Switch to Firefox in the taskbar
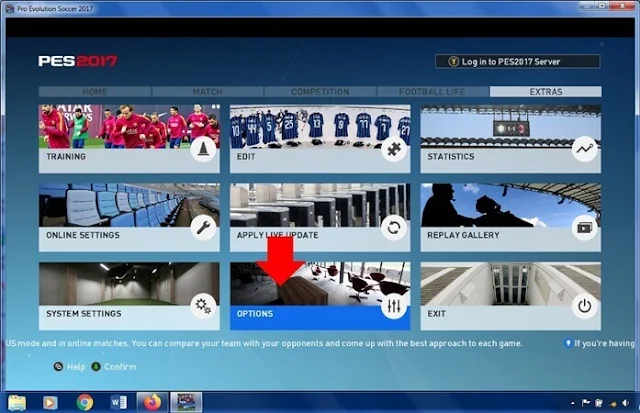The image size is (640, 413). pos(152,403)
